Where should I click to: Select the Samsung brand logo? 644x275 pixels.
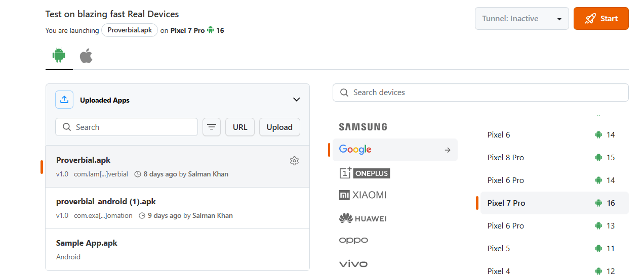[x=363, y=127]
